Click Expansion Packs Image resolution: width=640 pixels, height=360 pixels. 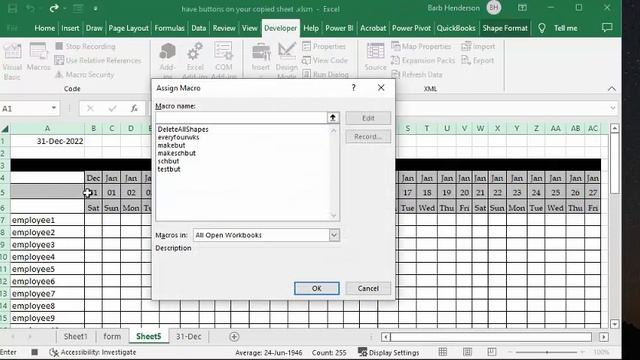(423, 60)
